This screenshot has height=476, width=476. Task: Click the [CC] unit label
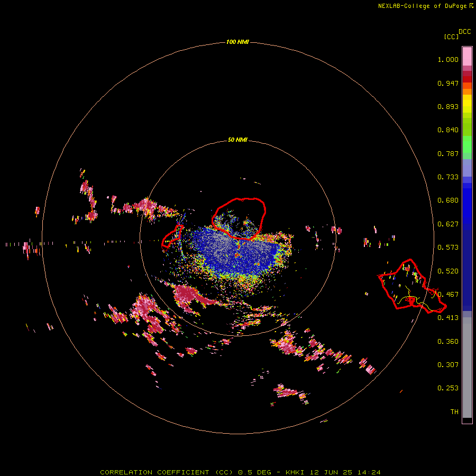coord(451,36)
